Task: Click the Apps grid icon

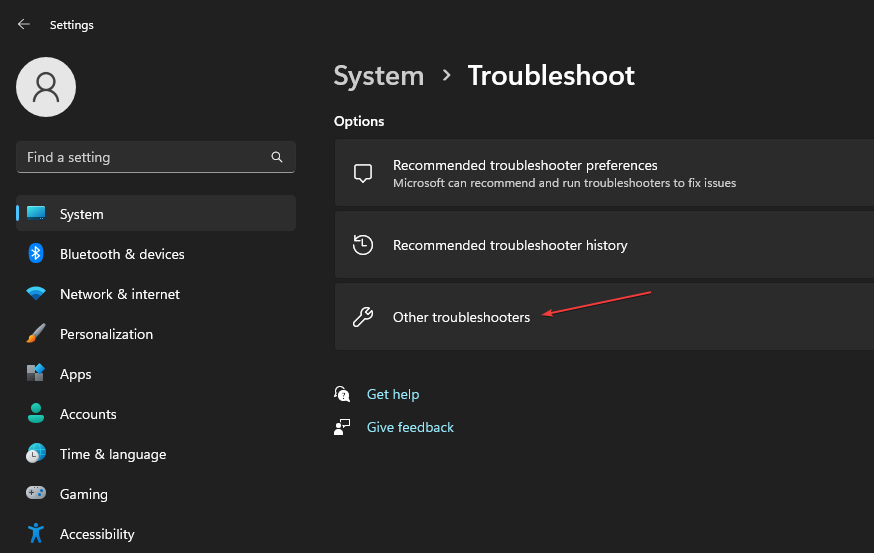Action: tap(36, 373)
